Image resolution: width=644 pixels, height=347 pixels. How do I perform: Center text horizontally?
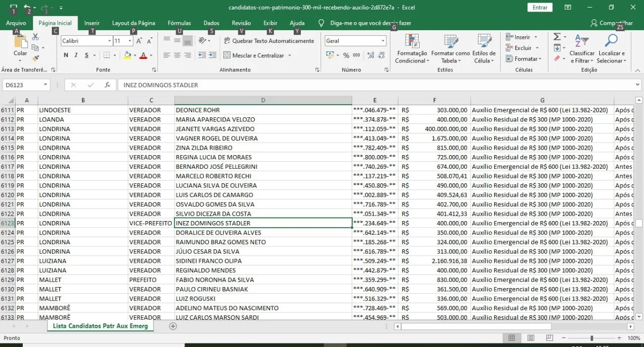[177, 55]
